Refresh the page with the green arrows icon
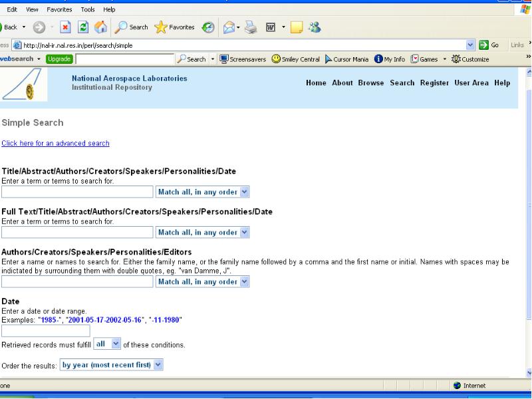Image resolution: width=532 pixels, height=399 pixels. coord(83,27)
